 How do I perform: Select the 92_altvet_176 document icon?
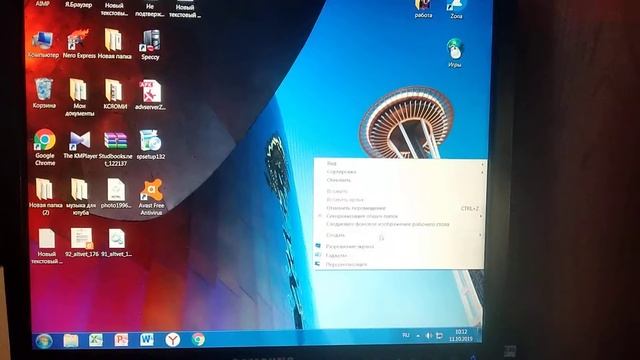click(x=82, y=242)
